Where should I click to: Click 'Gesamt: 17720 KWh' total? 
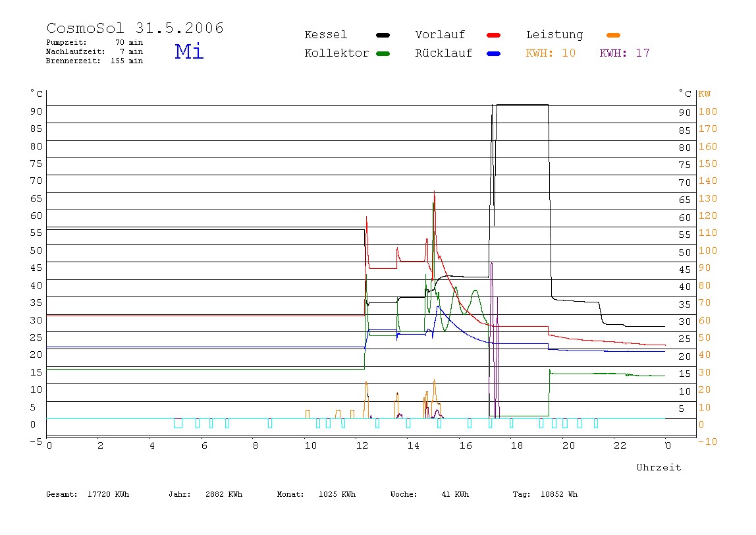click(x=88, y=494)
